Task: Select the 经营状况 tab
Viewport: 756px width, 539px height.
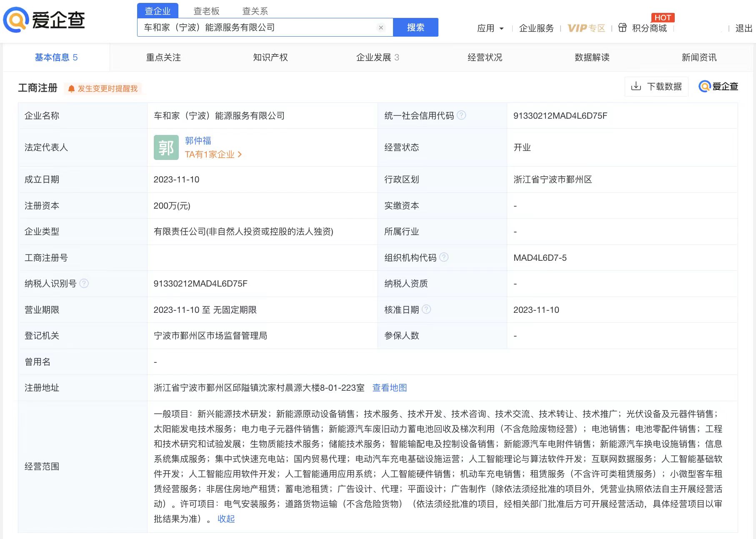Action: pyautogui.click(x=485, y=57)
